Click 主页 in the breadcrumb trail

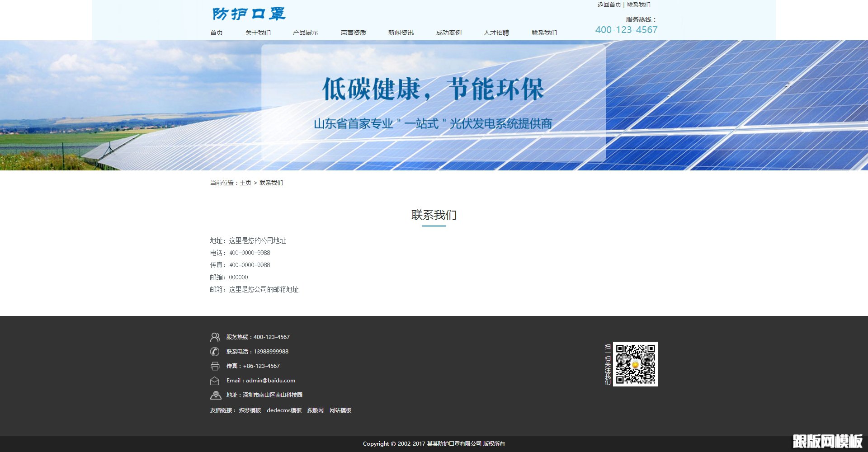(245, 183)
